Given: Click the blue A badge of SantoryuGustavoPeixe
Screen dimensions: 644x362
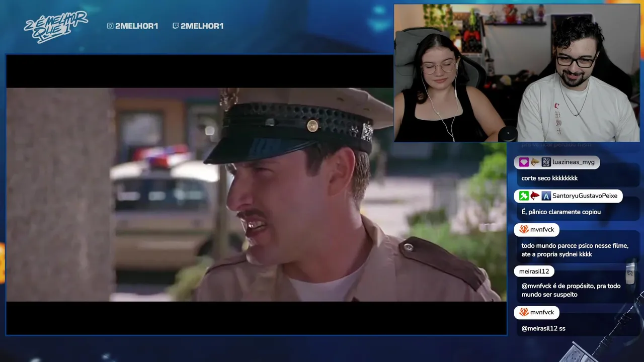Looking at the screenshot, I should pos(546,196).
